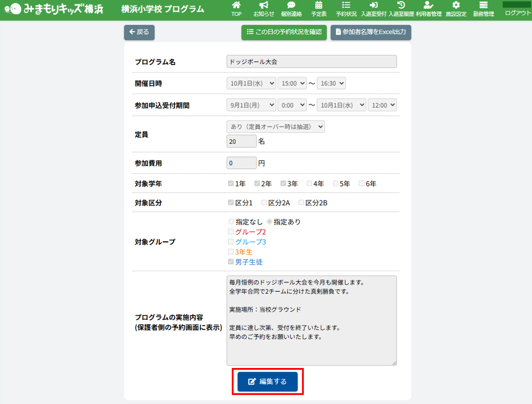Image resolution: width=532 pixels, height=404 pixels.
Task: Open 入退室履歴 history icon
Action: [x=401, y=5]
